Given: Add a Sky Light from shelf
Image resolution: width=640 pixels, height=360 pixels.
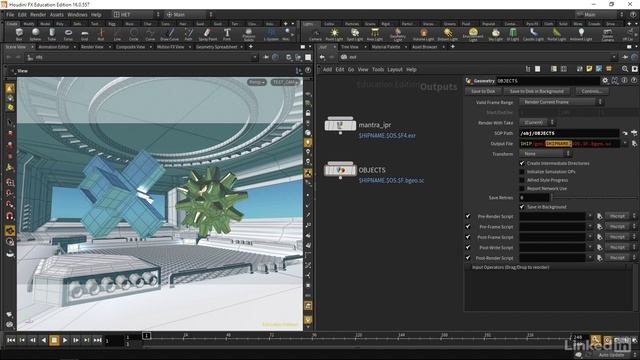Looking at the screenshot, I should 495,35.
